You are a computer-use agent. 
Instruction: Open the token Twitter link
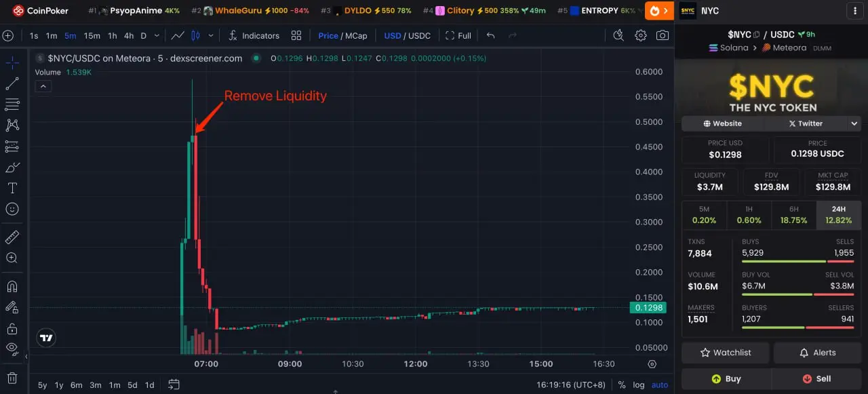click(x=806, y=123)
